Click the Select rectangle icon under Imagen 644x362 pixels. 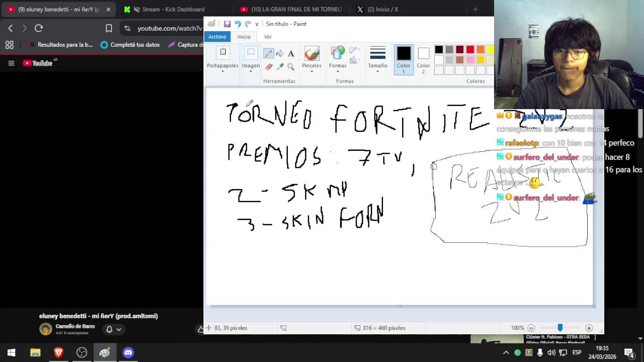[x=251, y=53]
